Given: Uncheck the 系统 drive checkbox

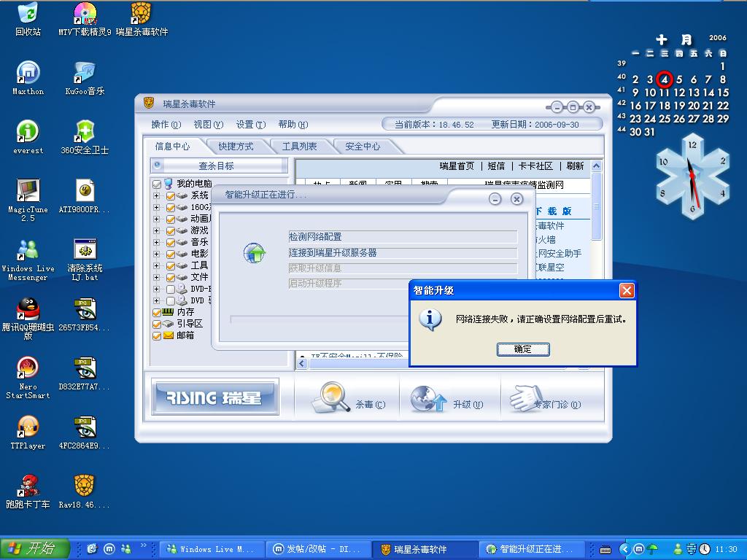Looking at the screenshot, I should (171, 195).
